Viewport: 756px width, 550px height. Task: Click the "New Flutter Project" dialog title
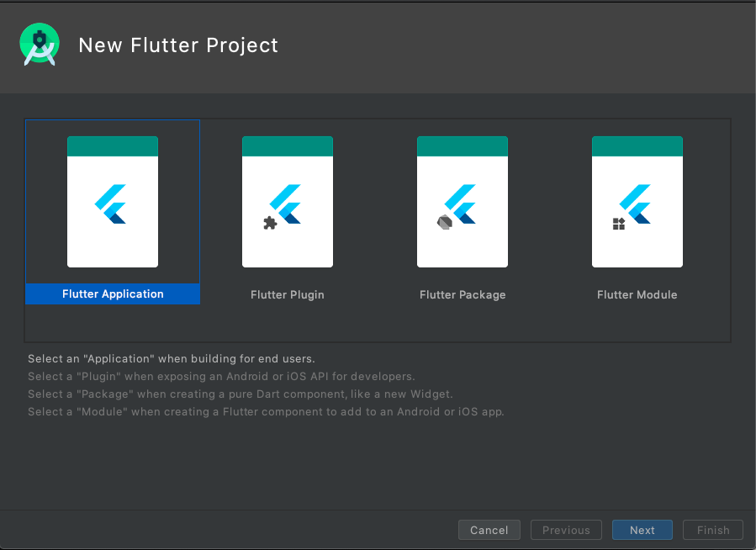click(x=178, y=45)
